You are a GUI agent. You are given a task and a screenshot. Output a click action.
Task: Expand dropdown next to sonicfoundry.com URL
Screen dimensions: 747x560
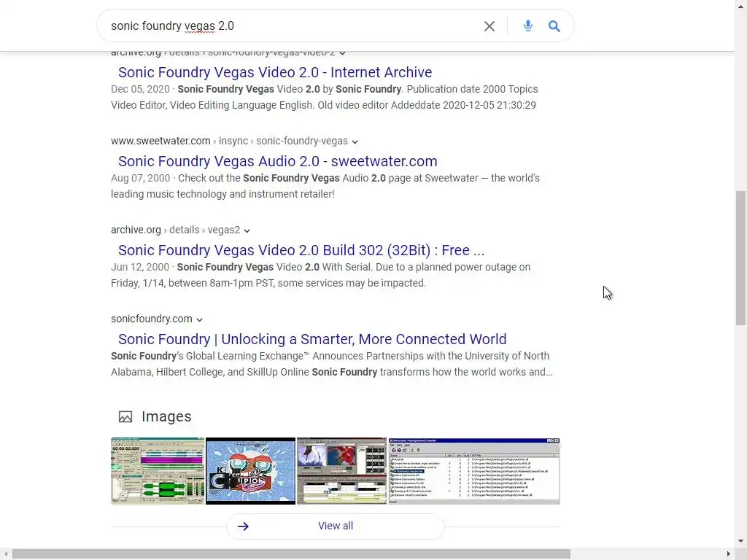click(199, 319)
